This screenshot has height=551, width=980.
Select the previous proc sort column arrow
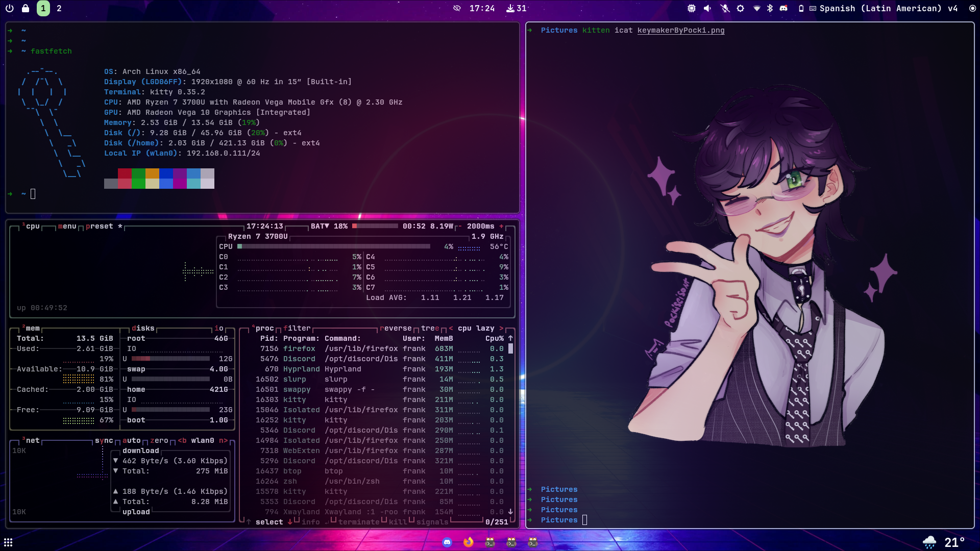point(451,328)
